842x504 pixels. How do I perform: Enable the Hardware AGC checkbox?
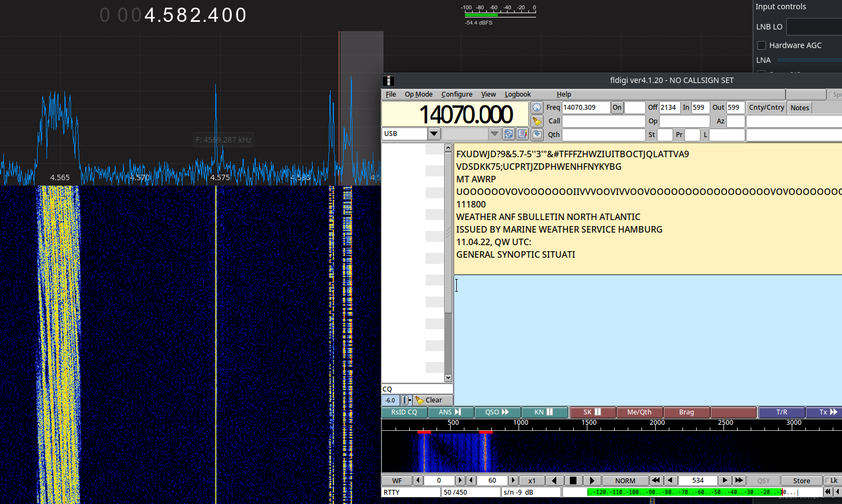tap(762, 45)
